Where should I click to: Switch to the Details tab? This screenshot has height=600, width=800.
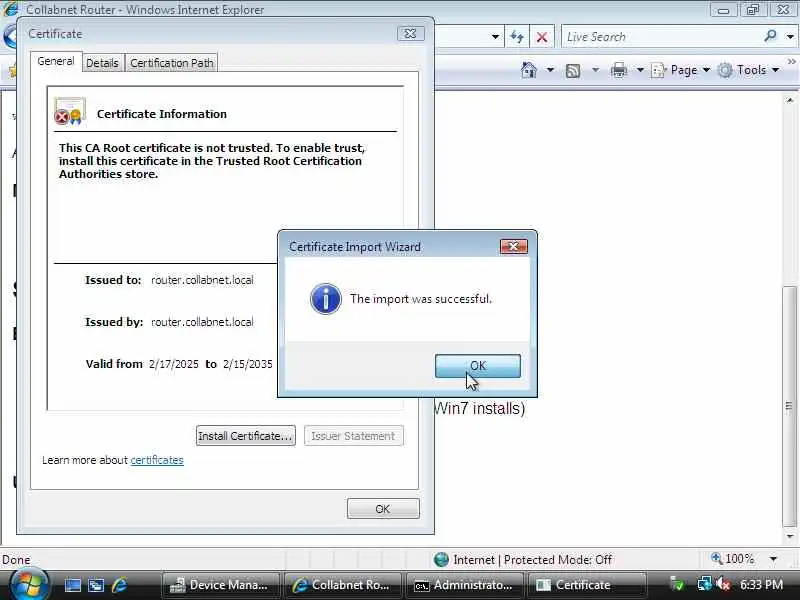102,63
